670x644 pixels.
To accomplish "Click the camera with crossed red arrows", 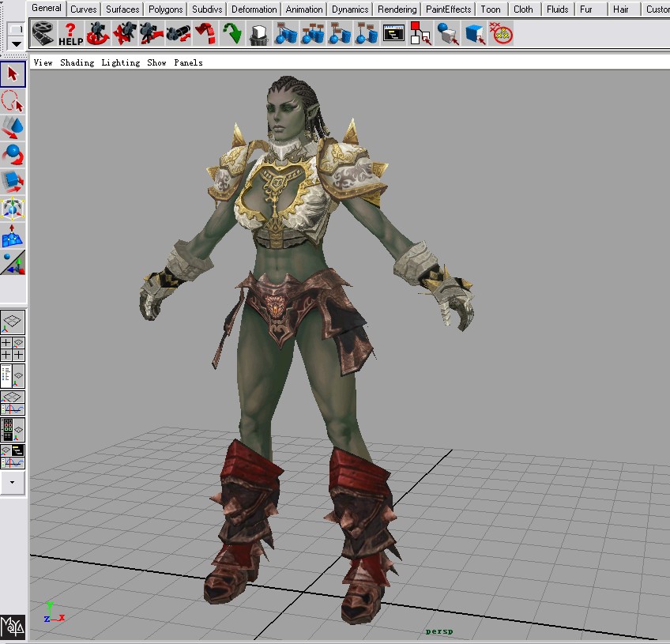I will [124, 33].
